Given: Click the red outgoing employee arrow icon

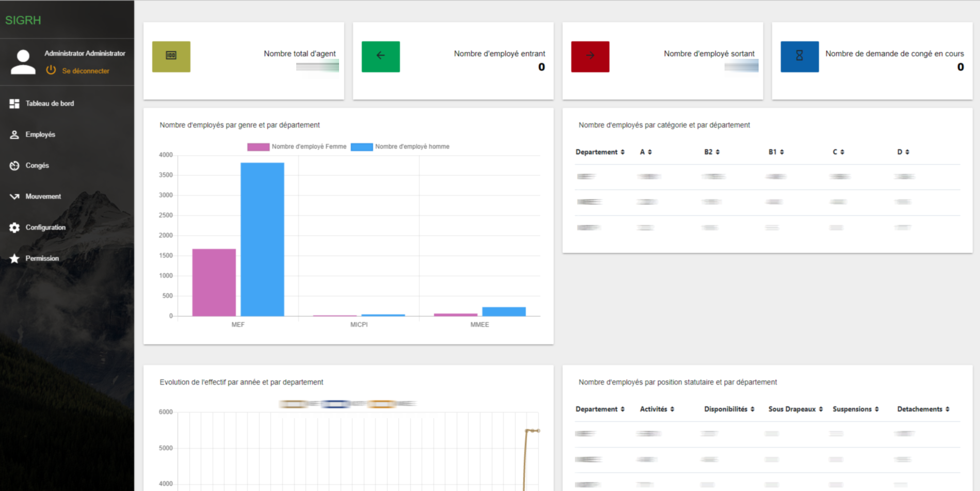Looking at the screenshot, I should click(590, 56).
